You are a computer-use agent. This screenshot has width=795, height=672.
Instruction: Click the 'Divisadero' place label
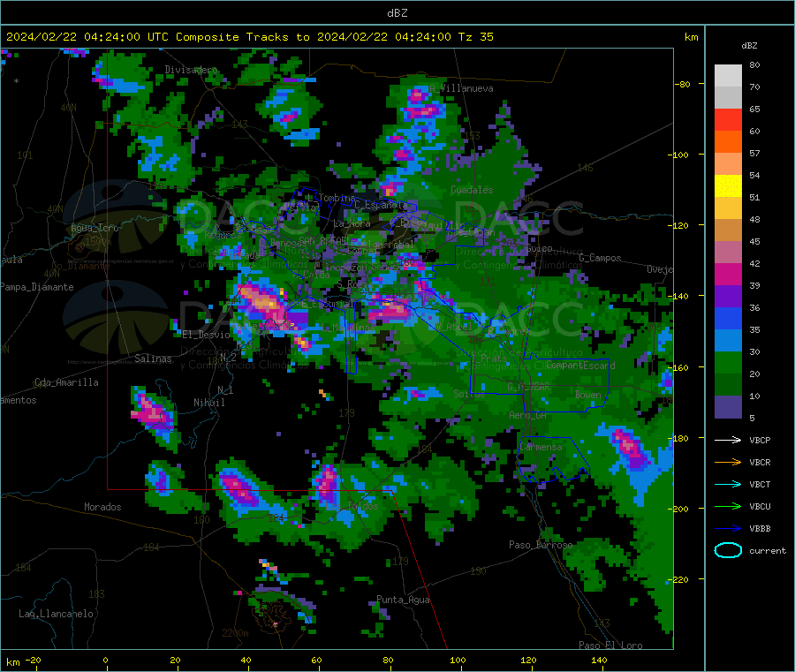[x=191, y=70]
